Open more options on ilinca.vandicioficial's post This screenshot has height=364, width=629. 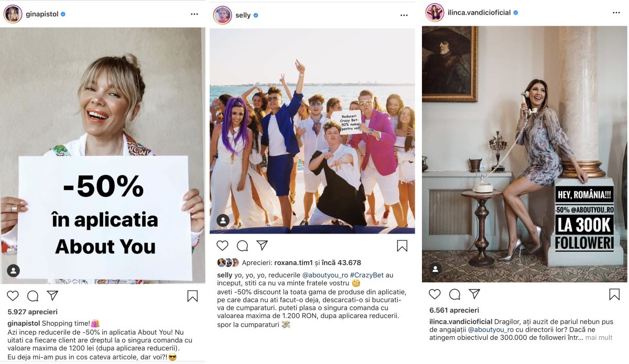tap(616, 13)
